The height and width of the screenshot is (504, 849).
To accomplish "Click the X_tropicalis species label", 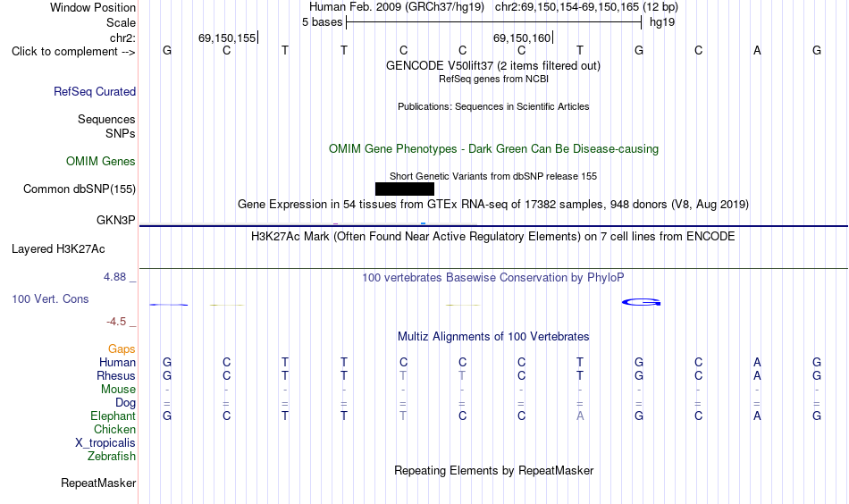I will click(105, 443).
